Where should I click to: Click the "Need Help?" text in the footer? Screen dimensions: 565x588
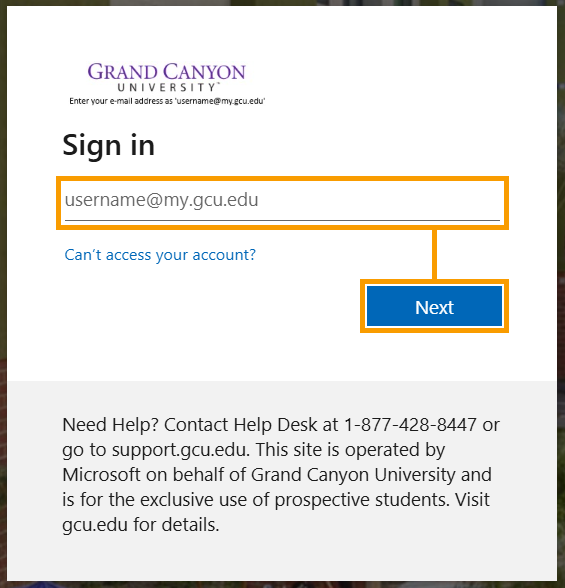point(111,425)
